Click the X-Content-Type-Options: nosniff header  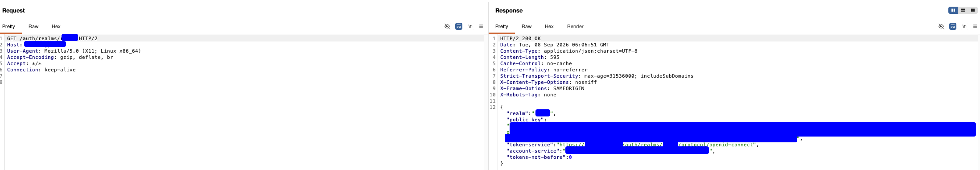548,82
